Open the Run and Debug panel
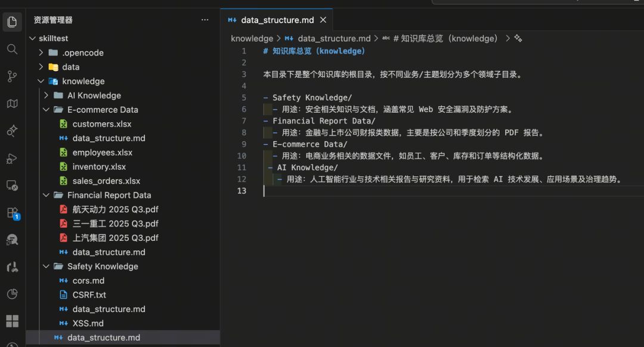The height and width of the screenshot is (347, 644). click(x=13, y=159)
